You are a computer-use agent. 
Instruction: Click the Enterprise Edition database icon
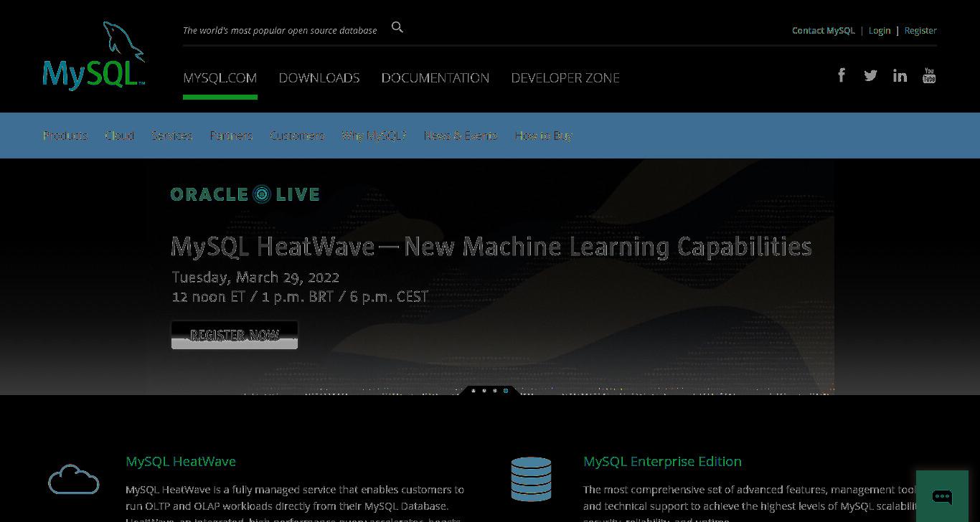(532, 479)
